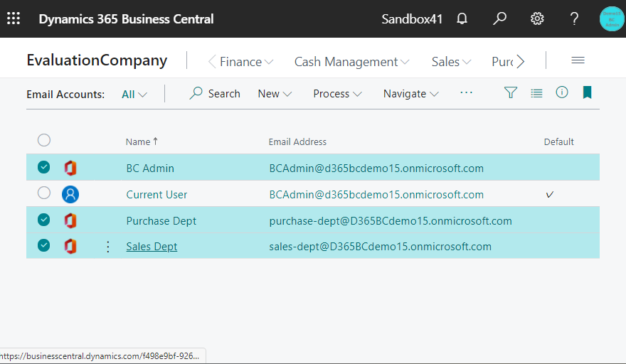The width and height of the screenshot is (626, 364).
Task: Click the Sandbox41 environment label
Action: pyautogui.click(x=412, y=18)
